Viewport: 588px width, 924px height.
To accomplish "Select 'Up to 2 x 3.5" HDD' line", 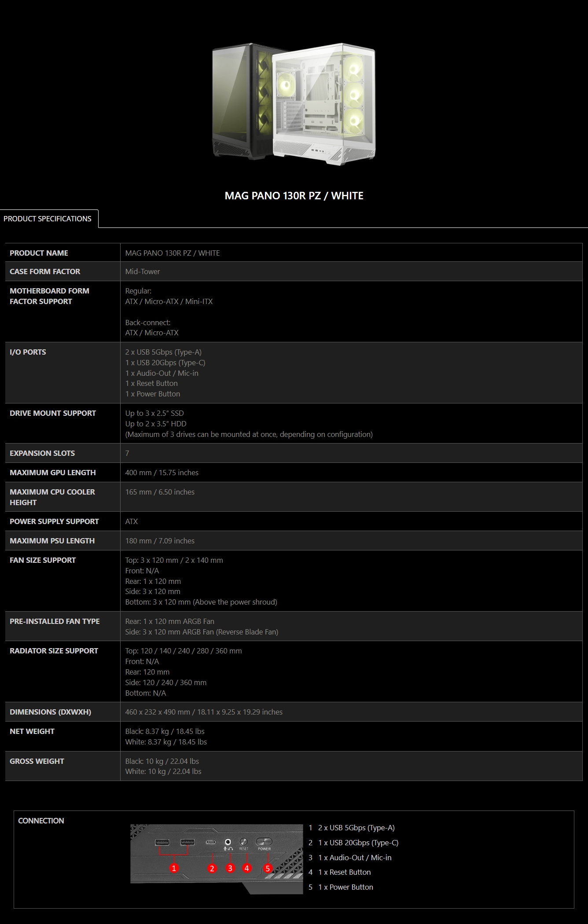I will [156, 424].
